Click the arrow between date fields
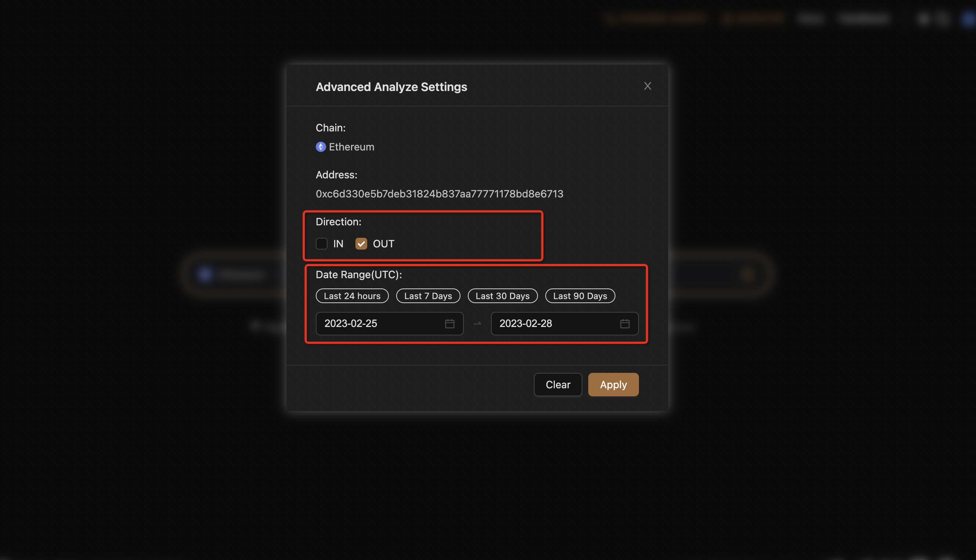This screenshot has height=560, width=976. pos(477,323)
